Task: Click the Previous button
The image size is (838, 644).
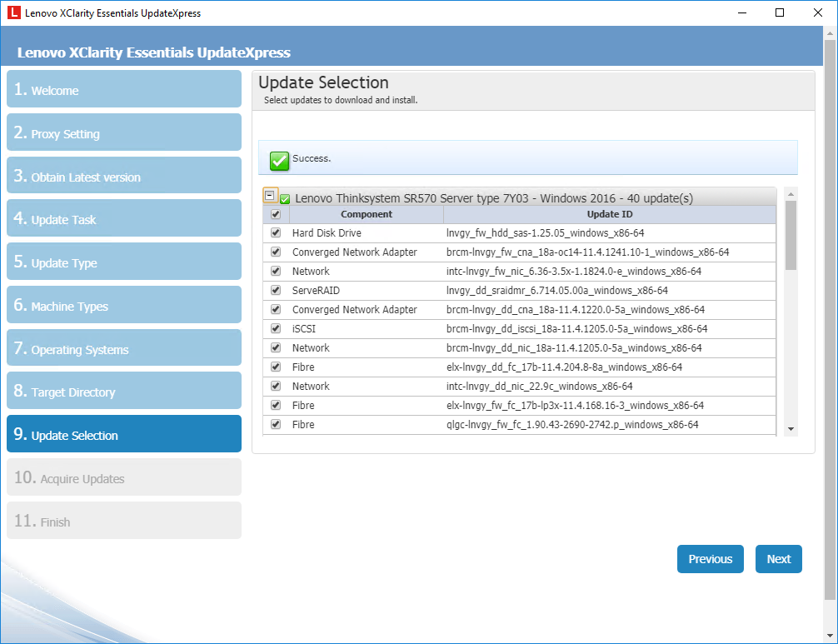Action: (x=711, y=559)
